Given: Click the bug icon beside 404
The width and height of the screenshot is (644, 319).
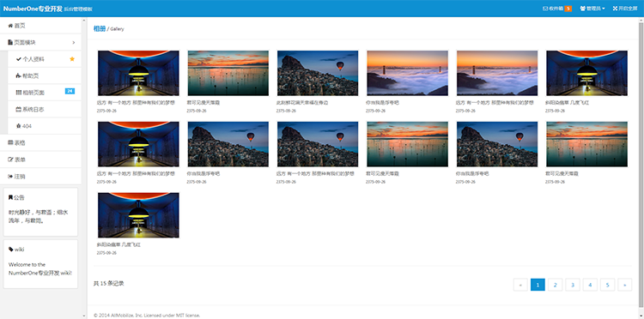Looking at the screenshot, I should tap(19, 126).
